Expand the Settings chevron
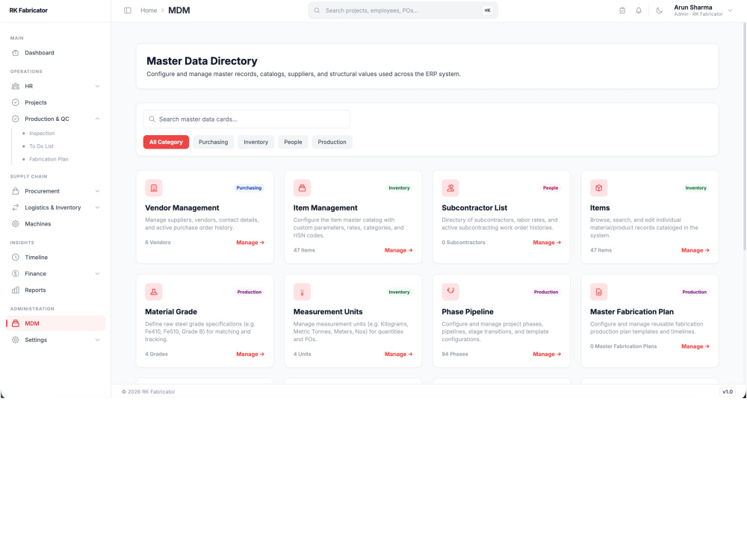 (x=97, y=340)
